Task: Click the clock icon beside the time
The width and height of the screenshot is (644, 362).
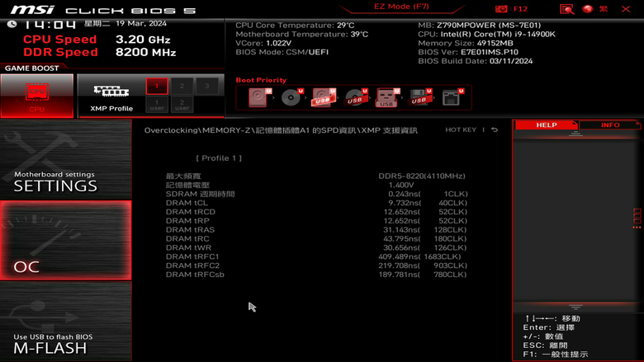Action: [12, 24]
